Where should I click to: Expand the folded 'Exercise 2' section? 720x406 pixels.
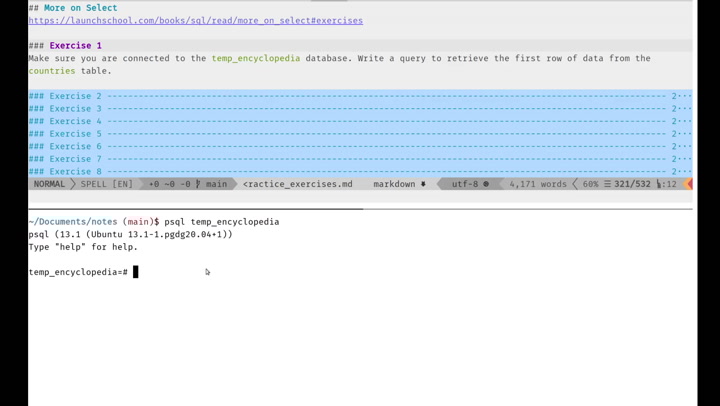360,96
